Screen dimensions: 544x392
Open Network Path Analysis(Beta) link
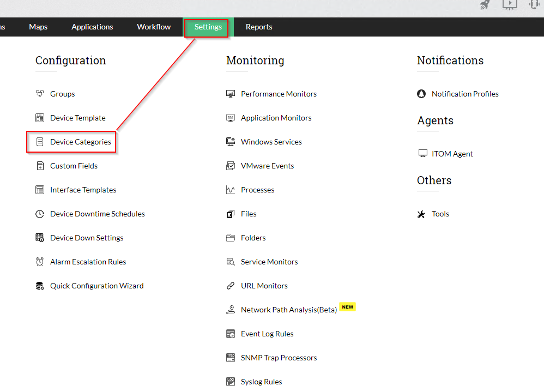tap(289, 310)
